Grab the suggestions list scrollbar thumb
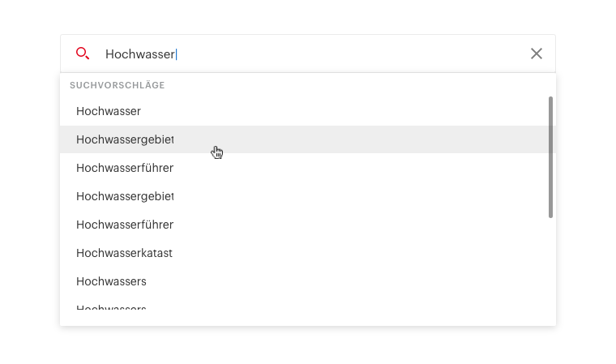The image size is (616, 364). (x=551, y=156)
